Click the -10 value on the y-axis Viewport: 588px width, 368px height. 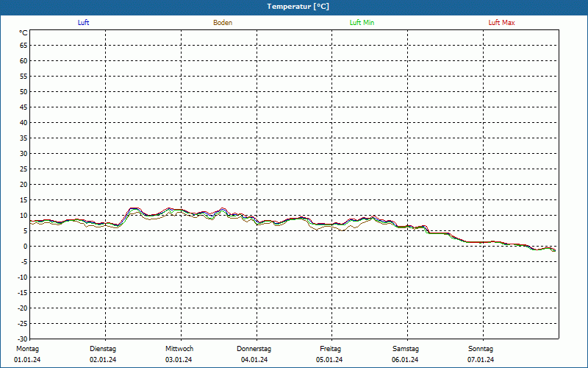click(23, 277)
